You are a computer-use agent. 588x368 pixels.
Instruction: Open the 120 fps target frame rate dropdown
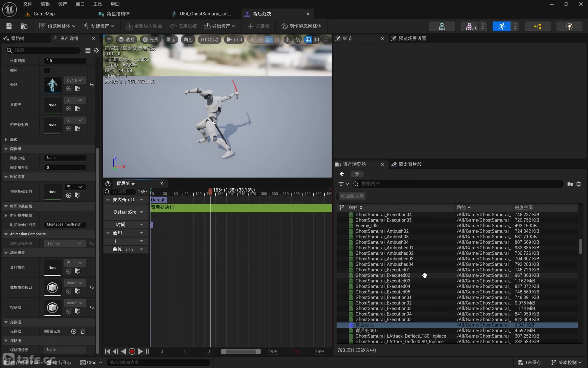coord(65,243)
